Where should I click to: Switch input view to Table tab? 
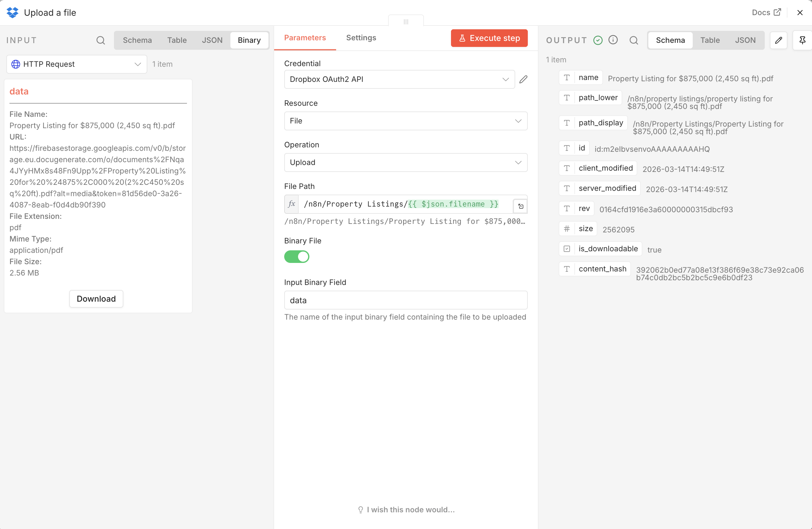[x=177, y=40]
